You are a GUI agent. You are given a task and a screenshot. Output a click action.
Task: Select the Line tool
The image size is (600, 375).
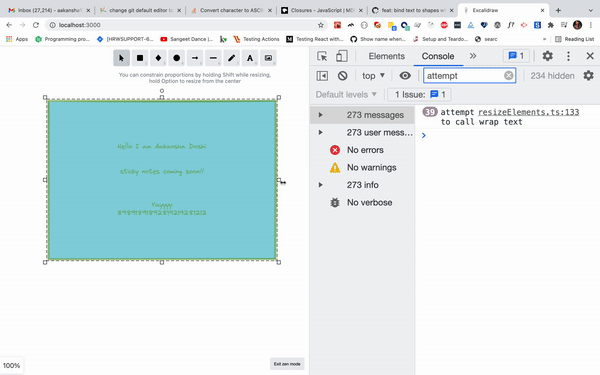213,58
